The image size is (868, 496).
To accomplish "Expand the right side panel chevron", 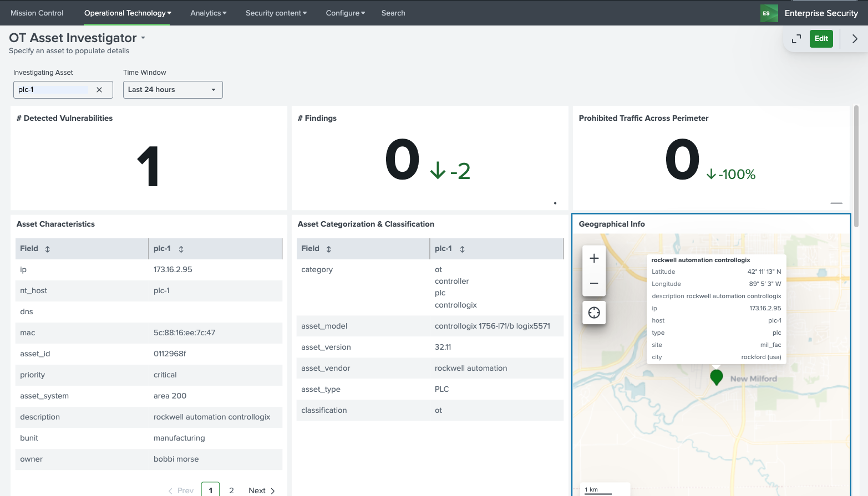I will pyautogui.click(x=855, y=39).
